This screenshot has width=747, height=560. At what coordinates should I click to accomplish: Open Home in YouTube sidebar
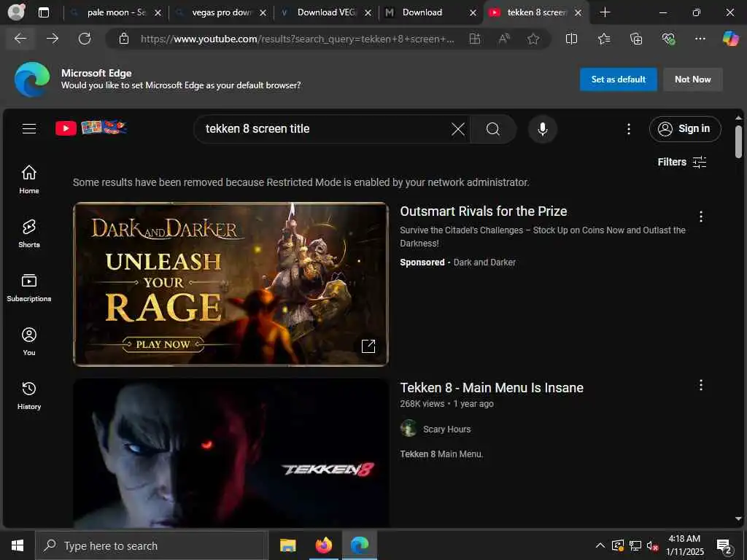[29, 179]
